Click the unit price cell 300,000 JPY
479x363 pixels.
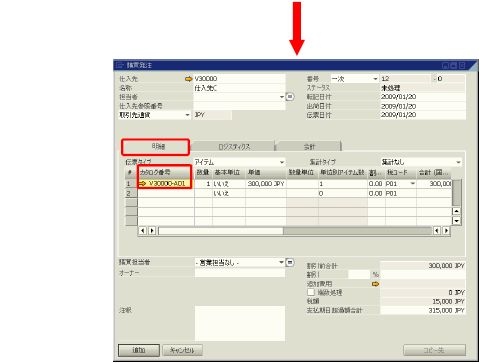point(266,184)
